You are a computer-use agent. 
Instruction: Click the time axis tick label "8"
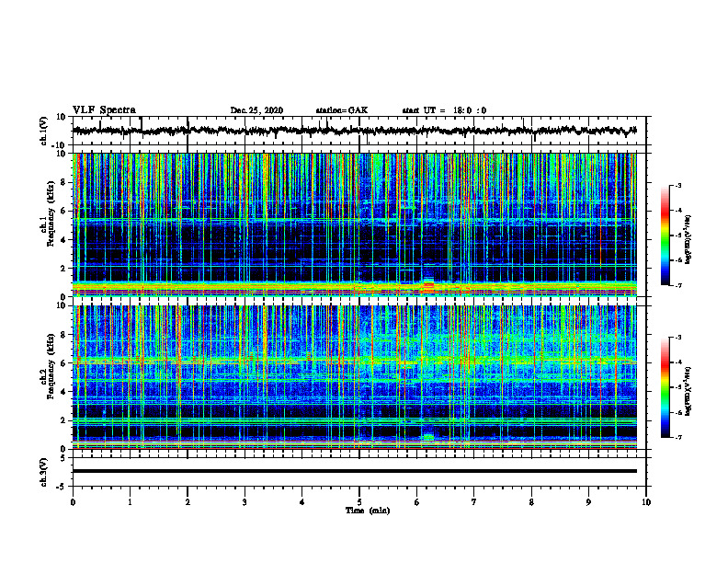(x=531, y=502)
